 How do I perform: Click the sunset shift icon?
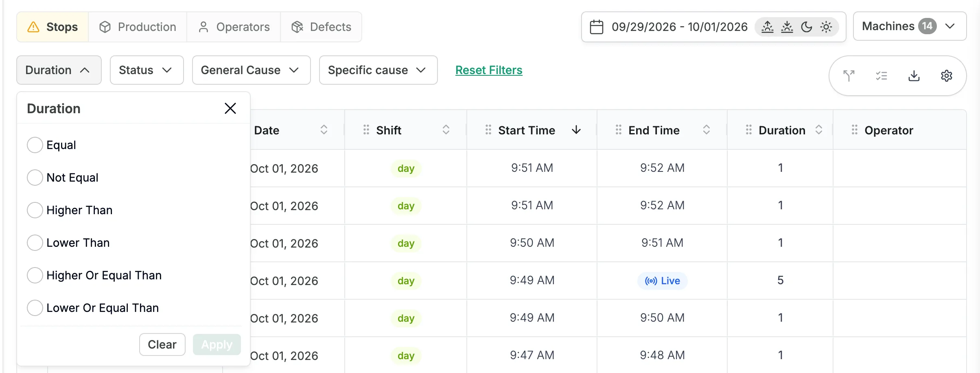pos(787,27)
